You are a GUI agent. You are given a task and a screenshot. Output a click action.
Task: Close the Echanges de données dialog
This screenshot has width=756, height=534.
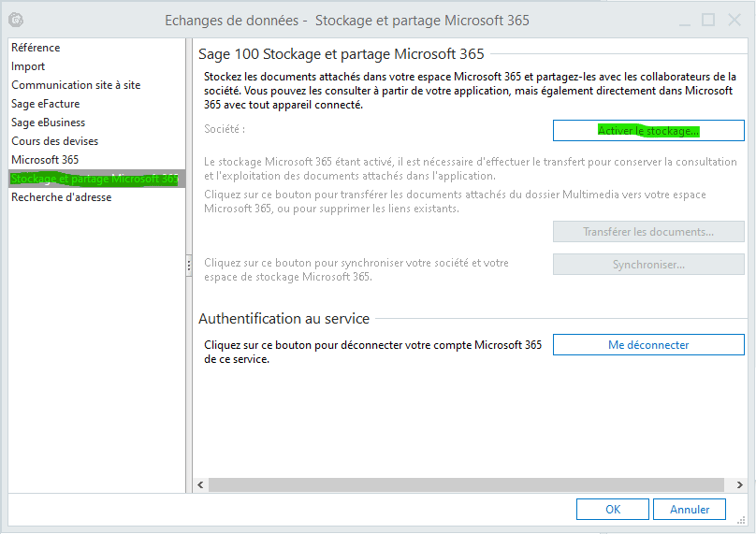(x=734, y=20)
